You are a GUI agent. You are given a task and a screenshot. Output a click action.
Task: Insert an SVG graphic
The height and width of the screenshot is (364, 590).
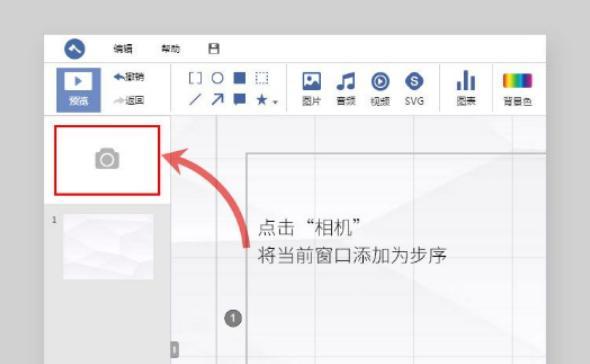click(414, 89)
